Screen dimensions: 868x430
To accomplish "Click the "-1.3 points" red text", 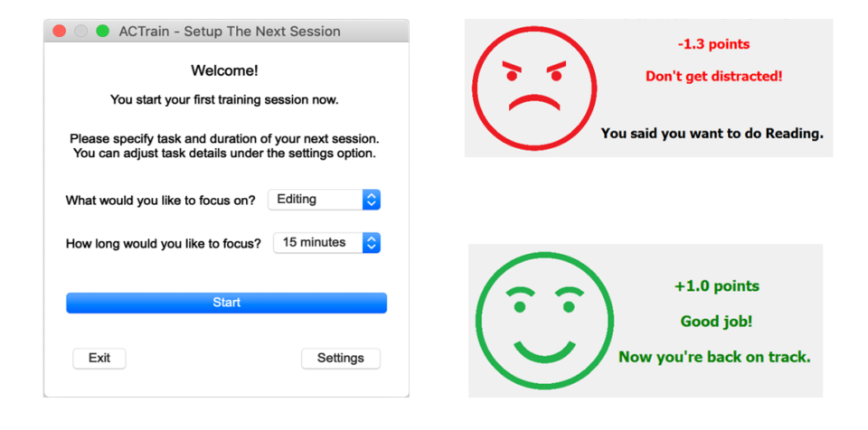I will pos(713,44).
